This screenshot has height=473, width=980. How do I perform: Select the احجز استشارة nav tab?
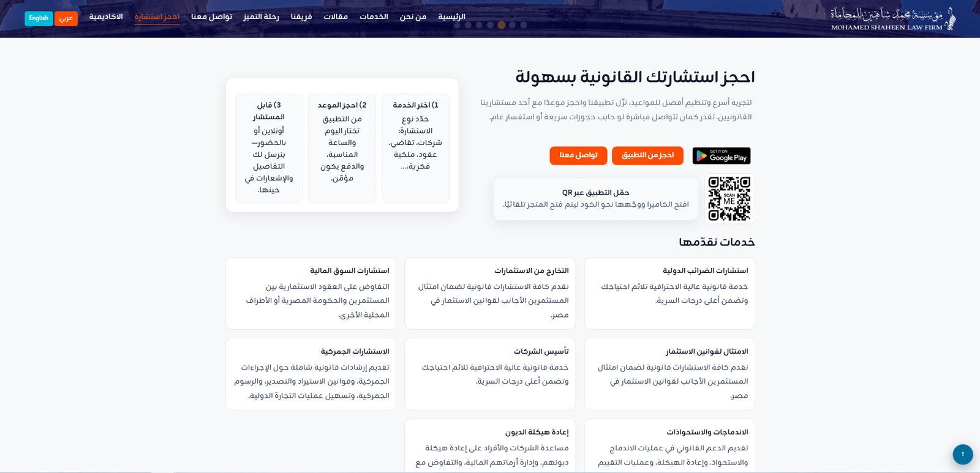pyautogui.click(x=157, y=17)
